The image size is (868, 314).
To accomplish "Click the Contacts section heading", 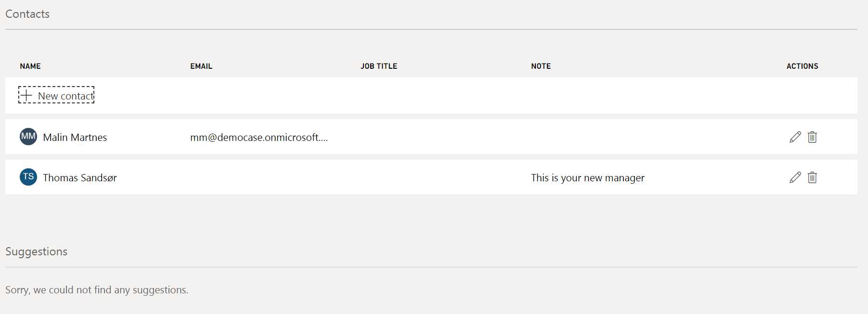I will (x=27, y=14).
